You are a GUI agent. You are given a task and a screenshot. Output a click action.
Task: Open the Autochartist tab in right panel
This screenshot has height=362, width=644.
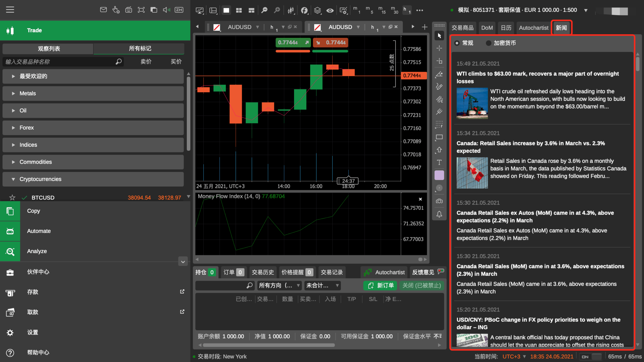coord(534,28)
